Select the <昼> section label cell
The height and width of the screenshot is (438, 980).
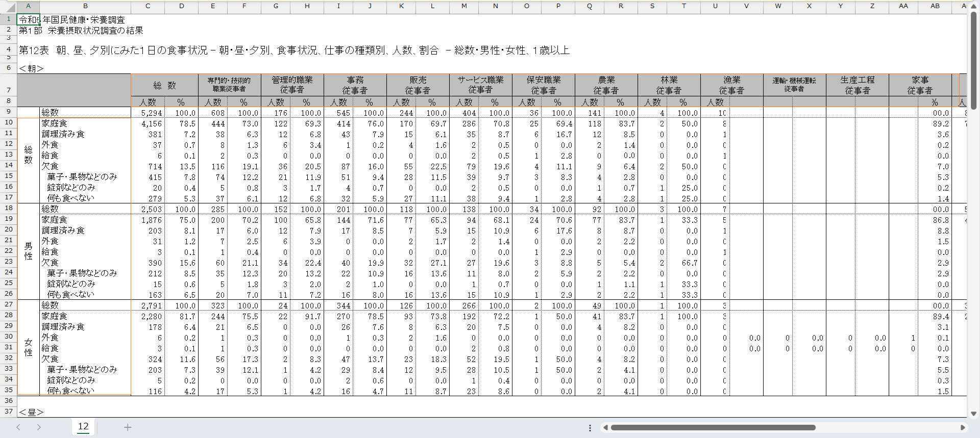coord(31,411)
